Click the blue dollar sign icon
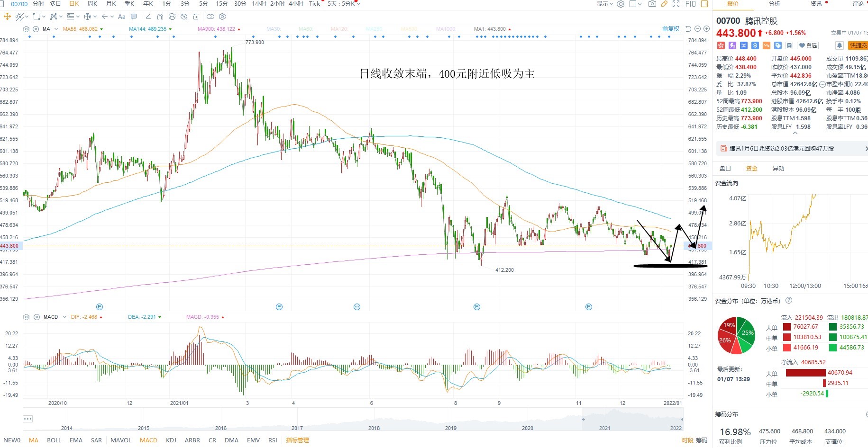The image size is (868, 448). (755, 45)
